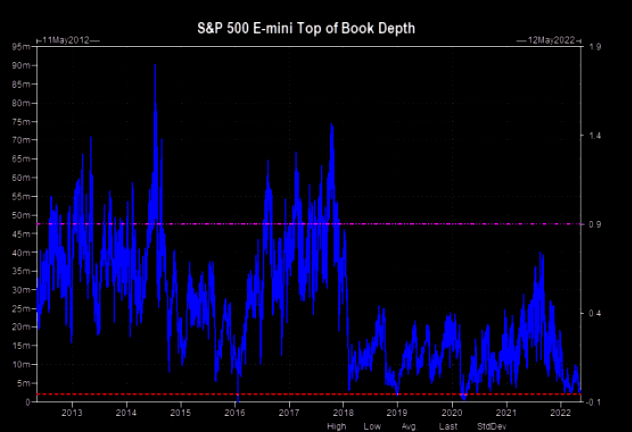Click the 90m left axis label
The height and width of the screenshot is (432, 632).
[x=21, y=65]
